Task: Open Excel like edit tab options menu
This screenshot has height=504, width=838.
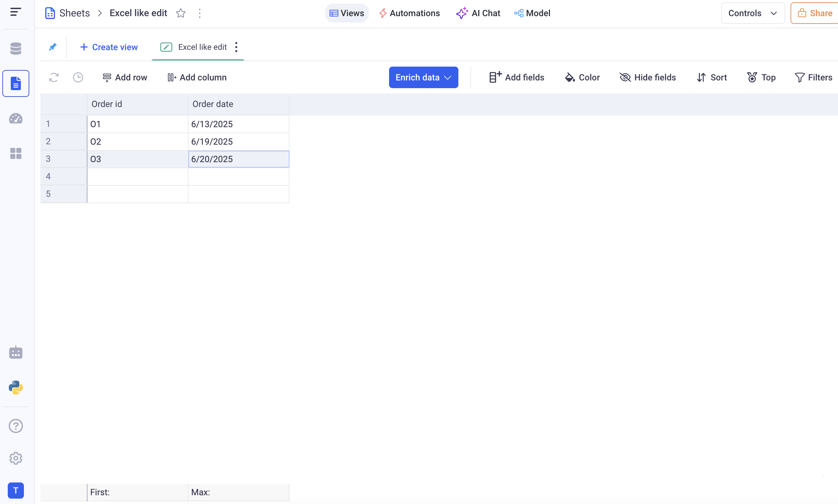Action: click(x=236, y=47)
